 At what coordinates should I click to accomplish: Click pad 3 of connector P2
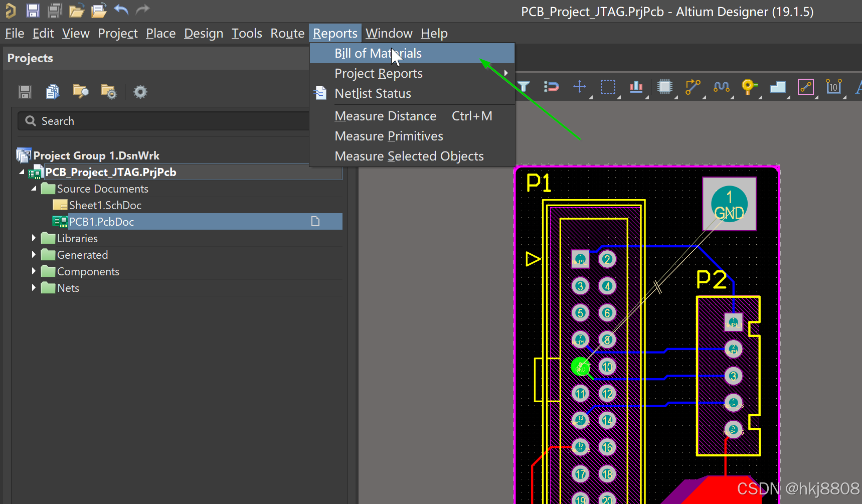(733, 376)
